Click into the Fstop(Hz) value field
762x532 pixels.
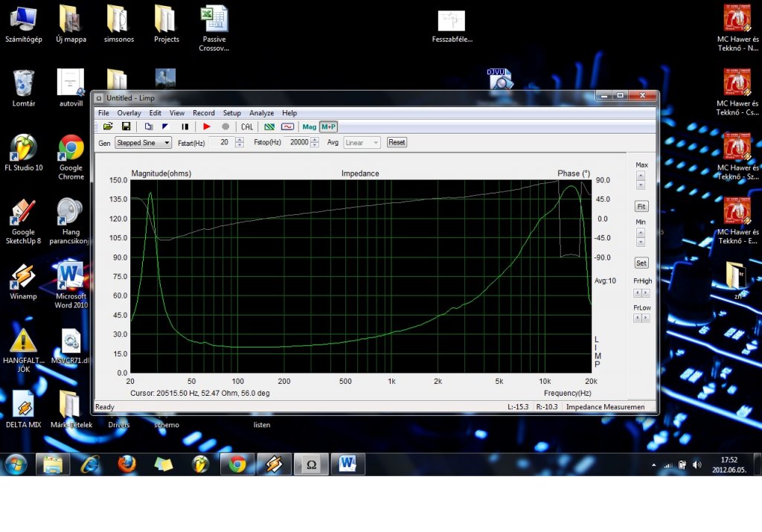pos(298,142)
